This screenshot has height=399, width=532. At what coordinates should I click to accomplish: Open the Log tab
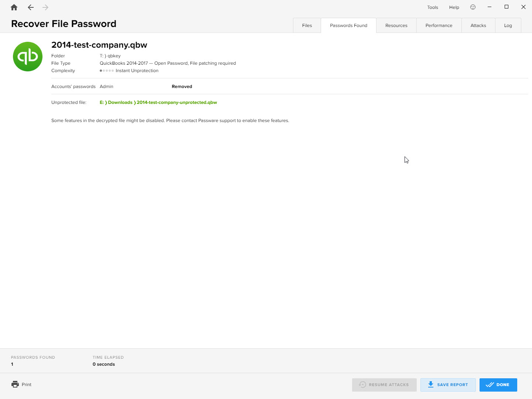point(508,26)
